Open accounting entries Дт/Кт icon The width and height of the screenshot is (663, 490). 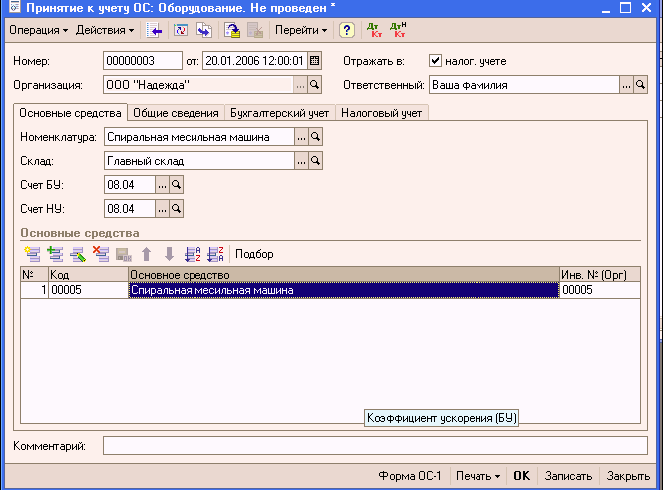pos(374,30)
